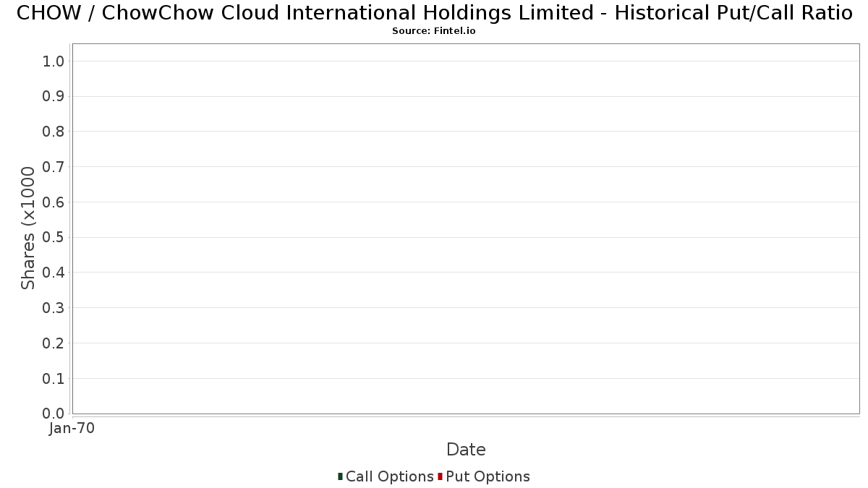This screenshot has height=488, width=868.
Task: Select the 1.0 y-axis tick label
Action: (54, 61)
